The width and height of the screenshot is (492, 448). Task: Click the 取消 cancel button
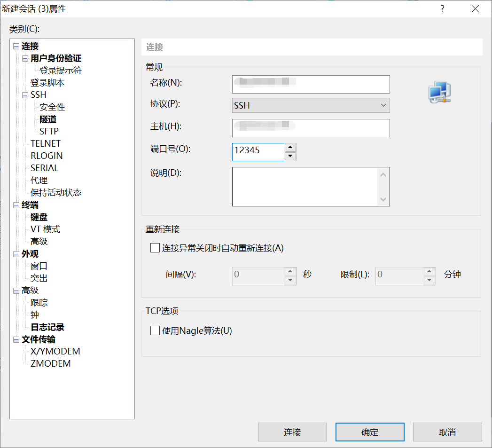point(447,432)
